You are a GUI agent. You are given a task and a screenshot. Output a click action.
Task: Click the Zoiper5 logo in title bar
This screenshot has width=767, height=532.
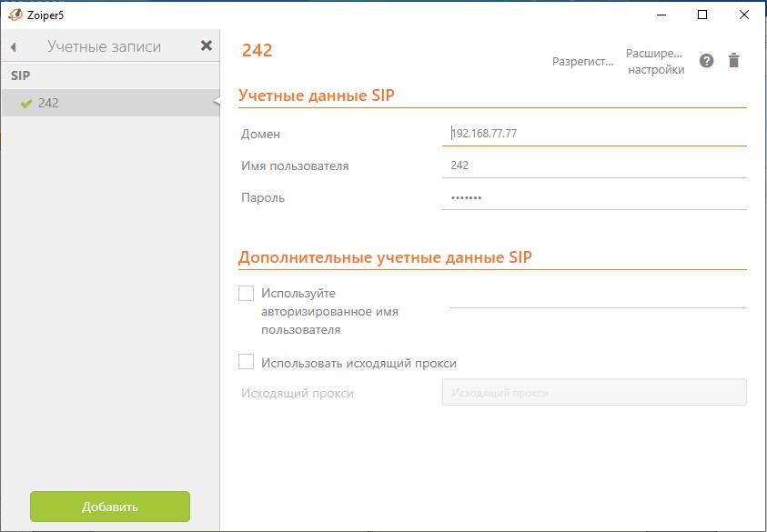[x=15, y=15]
